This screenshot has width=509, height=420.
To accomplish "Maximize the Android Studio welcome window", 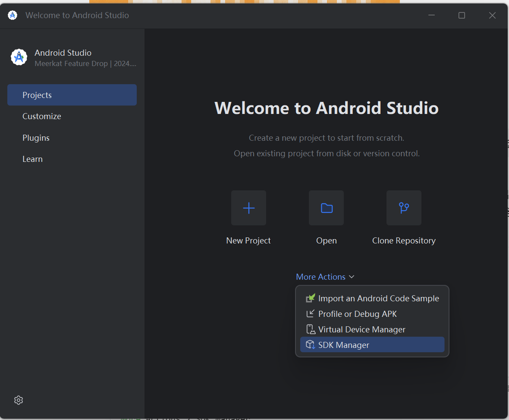I will pos(462,15).
